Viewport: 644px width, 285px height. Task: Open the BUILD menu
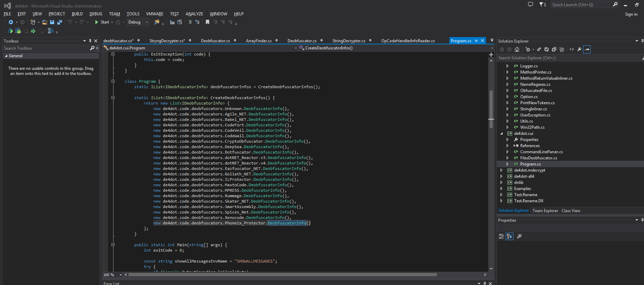tap(77, 14)
